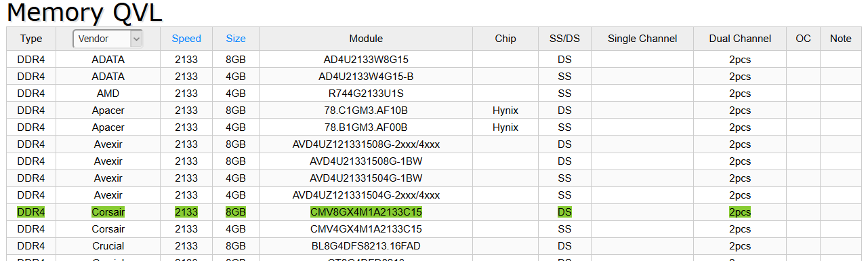The width and height of the screenshot is (868, 261).
Task: Click ADATA vendor in AD4U2133W8G15 row
Action: [x=108, y=60]
